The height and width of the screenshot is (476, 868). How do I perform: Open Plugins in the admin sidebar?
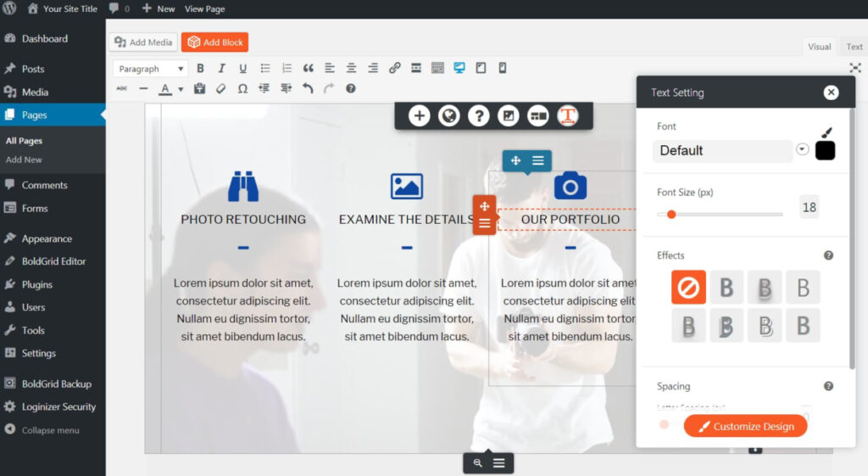pos(36,284)
